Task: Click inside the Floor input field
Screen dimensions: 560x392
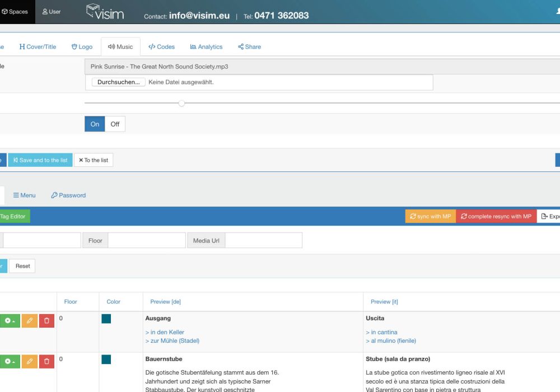Action: tap(146, 240)
